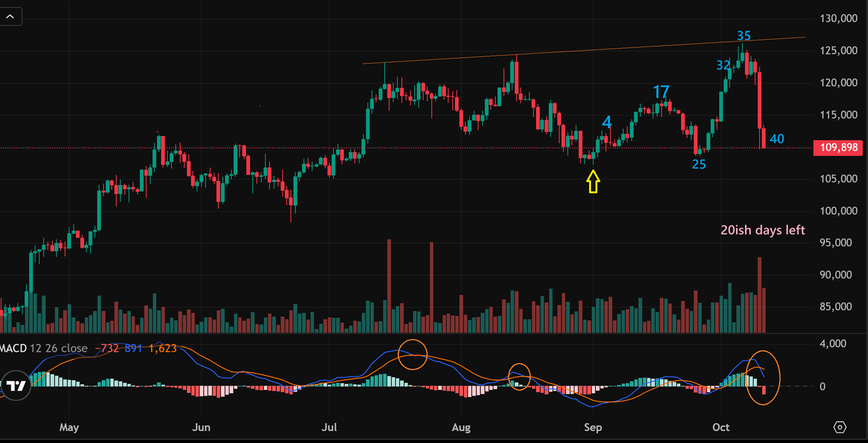Image resolution: width=868 pixels, height=443 pixels.
Task: Select the '20ish days left' text note
Action: (763, 230)
